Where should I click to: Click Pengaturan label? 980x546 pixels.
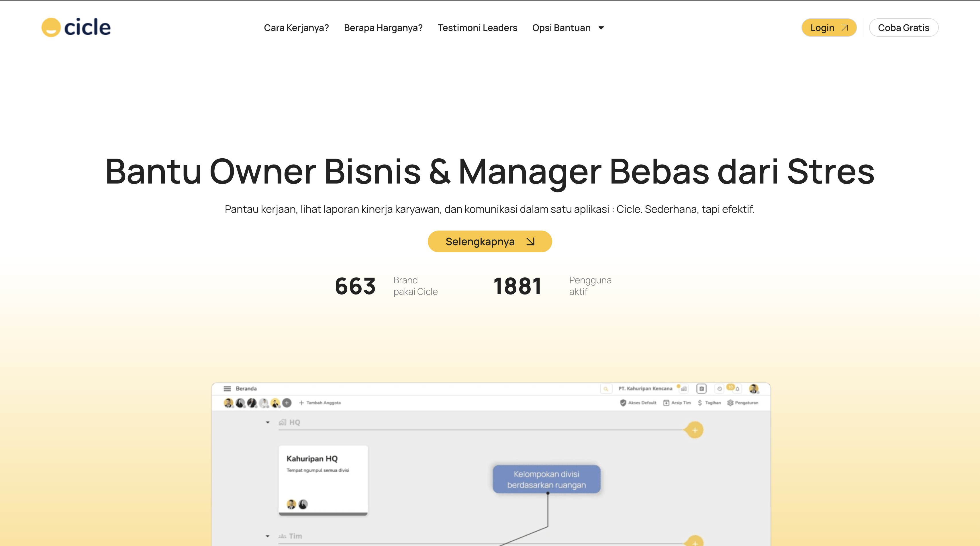(x=746, y=402)
